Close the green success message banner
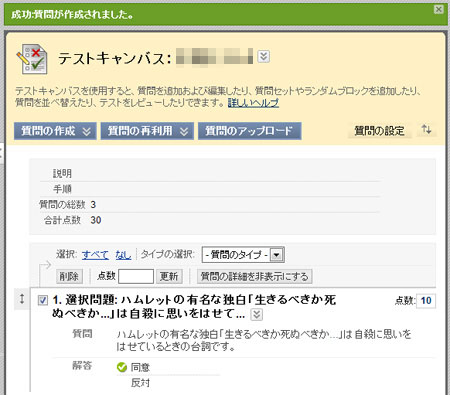This screenshot has height=395, width=450. pyautogui.click(x=439, y=9)
